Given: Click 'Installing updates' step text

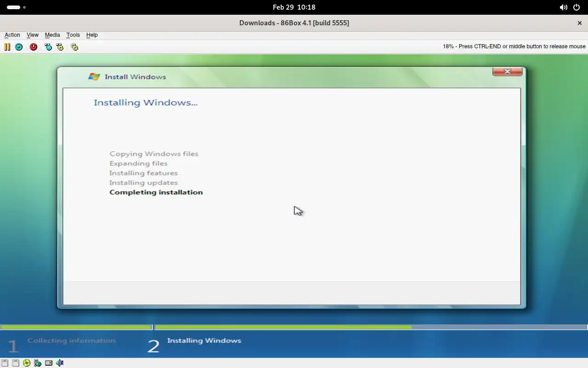Looking at the screenshot, I should tap(143, 183).
